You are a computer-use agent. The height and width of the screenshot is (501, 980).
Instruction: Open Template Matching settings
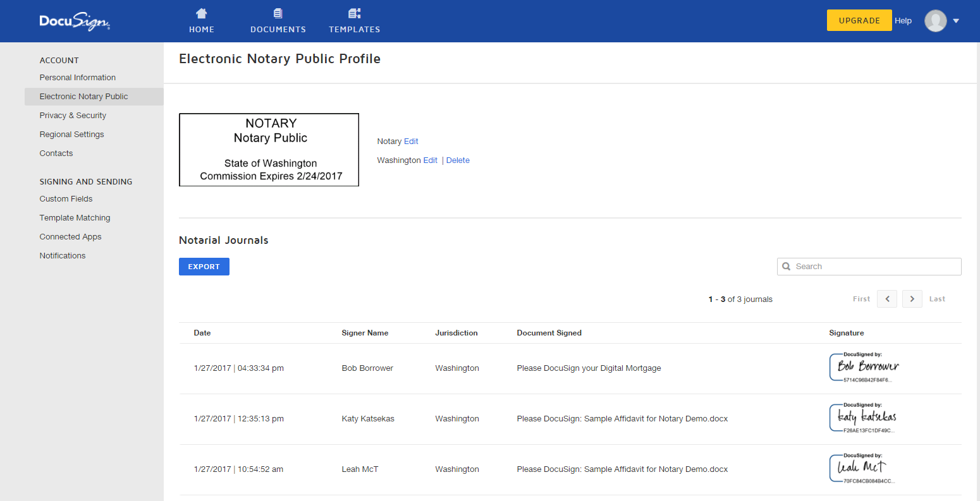pyautogui.click(x=75, y=218)
